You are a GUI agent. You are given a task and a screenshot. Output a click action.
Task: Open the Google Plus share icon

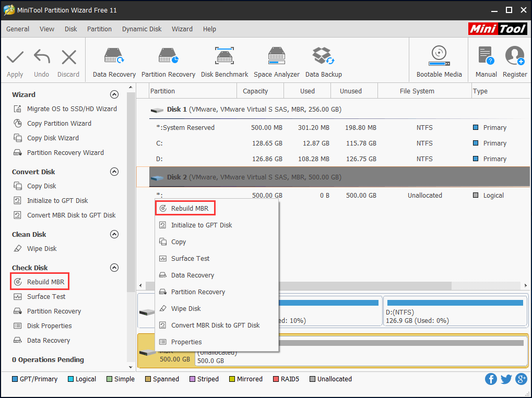coord(521,379)
